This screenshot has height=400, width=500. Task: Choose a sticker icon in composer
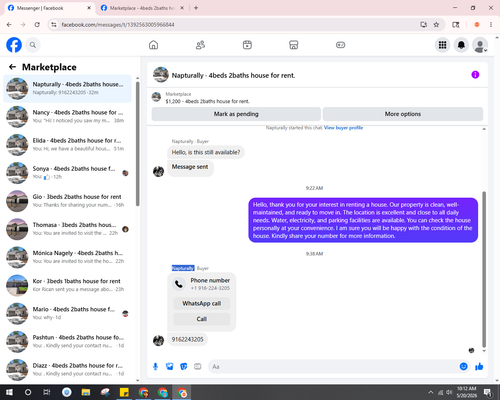coord(184,367)
